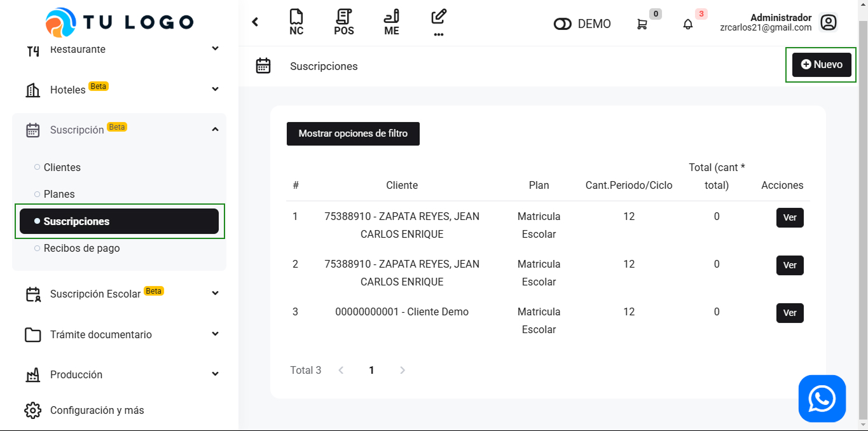Viewport: 868px width, 431px height.
Task: Select Clientes in the sidebar submenu
Action: point(62,167)
